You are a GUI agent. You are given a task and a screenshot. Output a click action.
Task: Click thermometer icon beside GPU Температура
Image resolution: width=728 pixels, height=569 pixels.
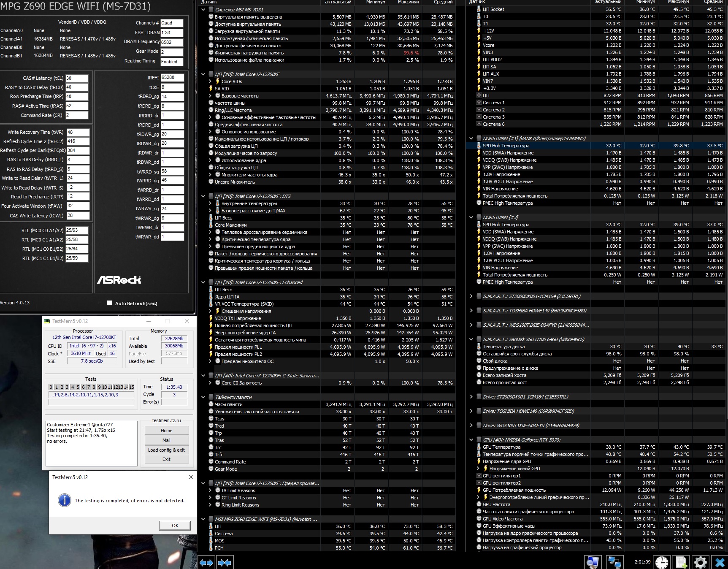(479, 447)
